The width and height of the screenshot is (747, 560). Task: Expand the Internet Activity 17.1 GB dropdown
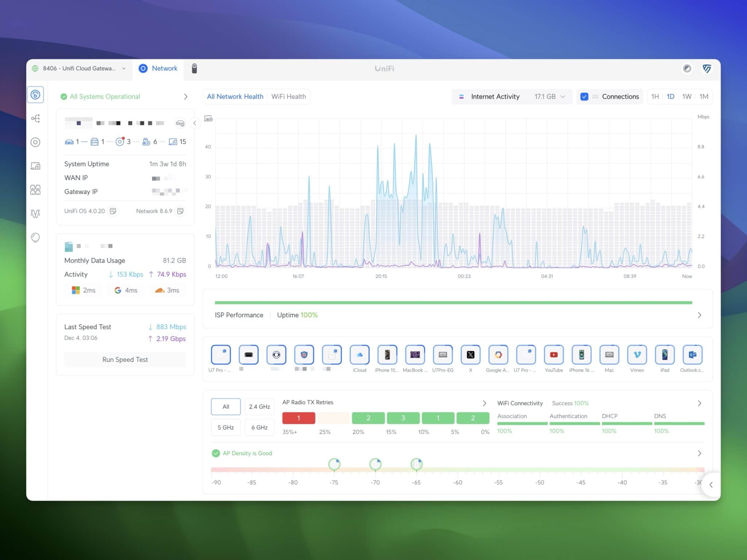coord(562,96)
